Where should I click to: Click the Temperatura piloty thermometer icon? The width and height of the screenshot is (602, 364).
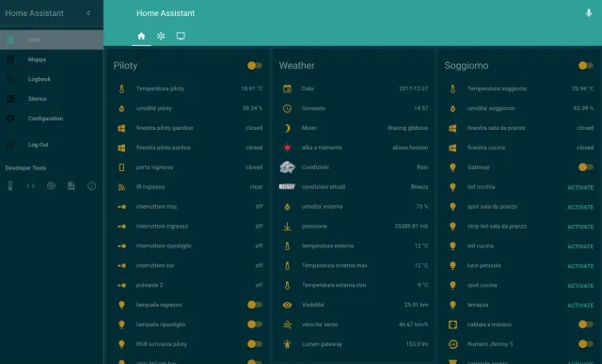tap(121, 88)
